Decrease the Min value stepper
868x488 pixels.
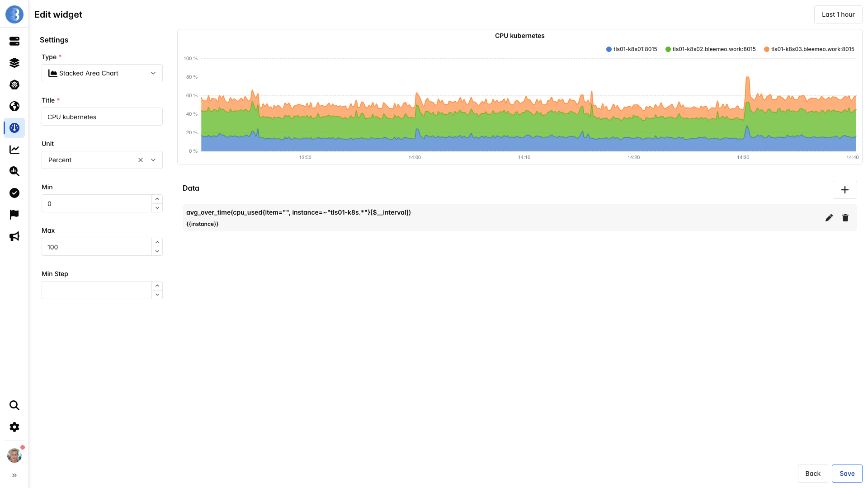[x=157, y=208]
